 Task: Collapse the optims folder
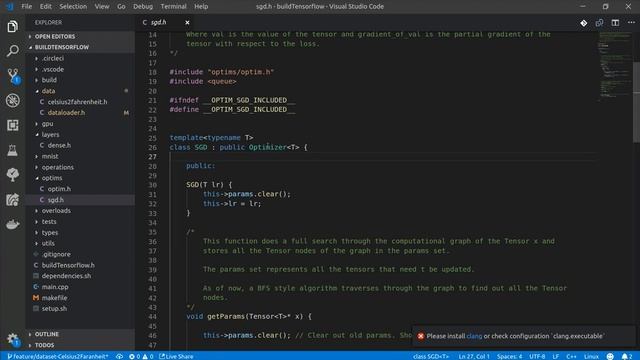(80, 178)
